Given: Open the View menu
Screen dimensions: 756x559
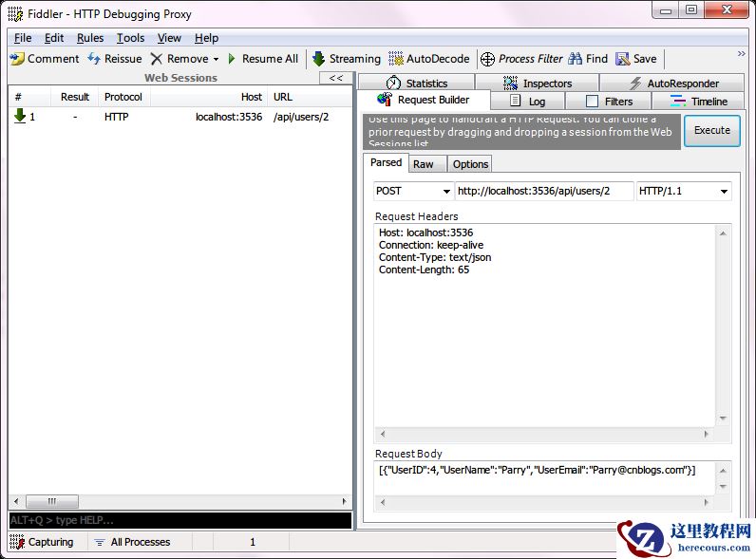Looking at the screenshot, I should 169,38.
